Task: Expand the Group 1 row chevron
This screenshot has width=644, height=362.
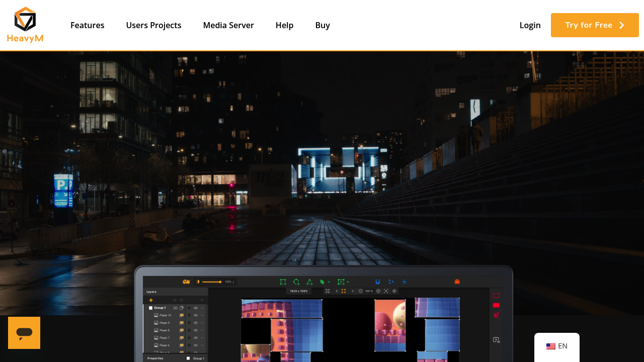Action: [202, 308]
